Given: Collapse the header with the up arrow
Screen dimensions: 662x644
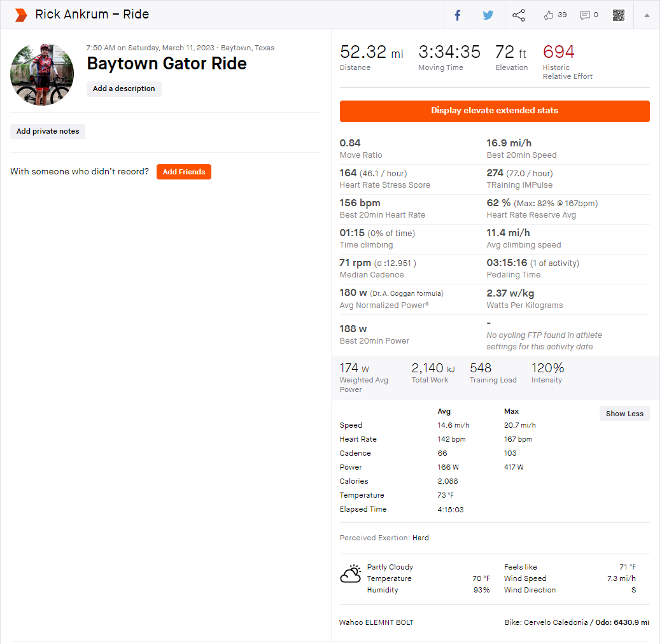Looking at the screenshot, I should point(647,15).
